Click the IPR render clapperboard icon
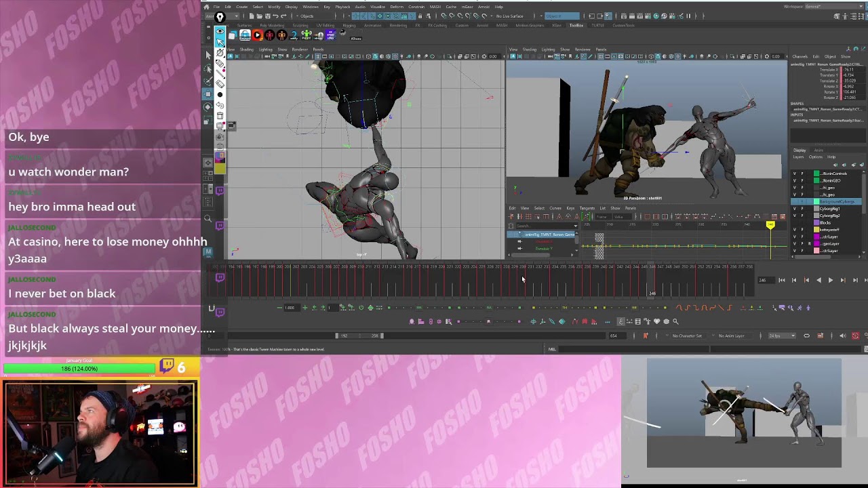This screenshot has height=488, width=868. tap(639, 16)
